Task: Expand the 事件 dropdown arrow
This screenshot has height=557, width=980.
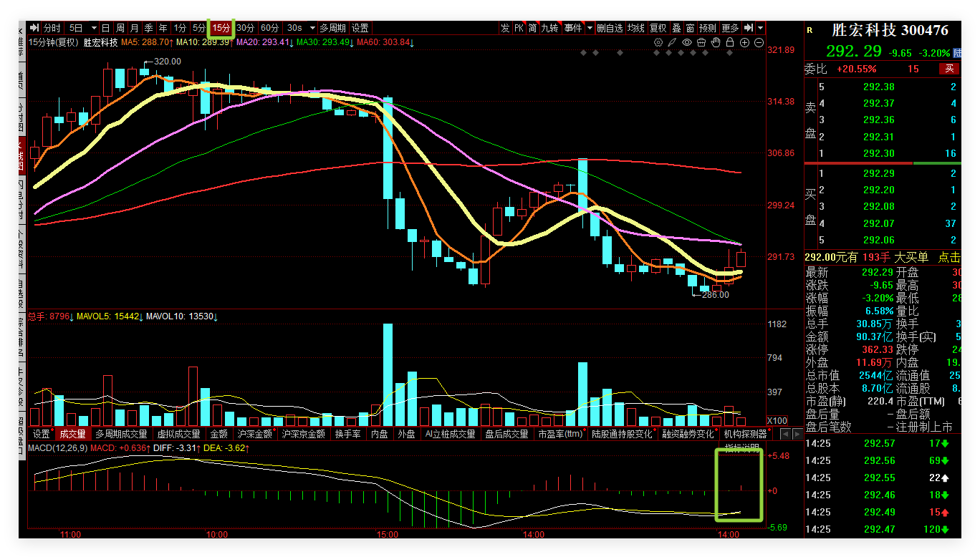Action: 590,28
